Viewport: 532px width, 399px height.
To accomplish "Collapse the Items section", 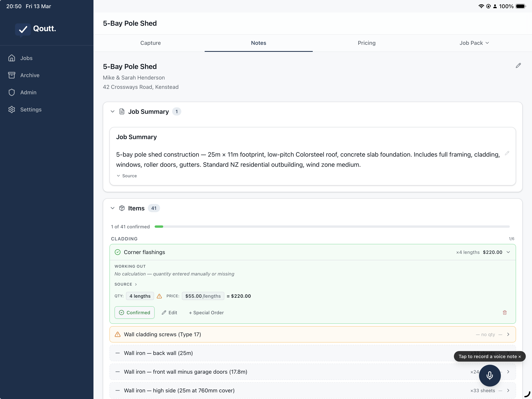I will coord(112,208).
